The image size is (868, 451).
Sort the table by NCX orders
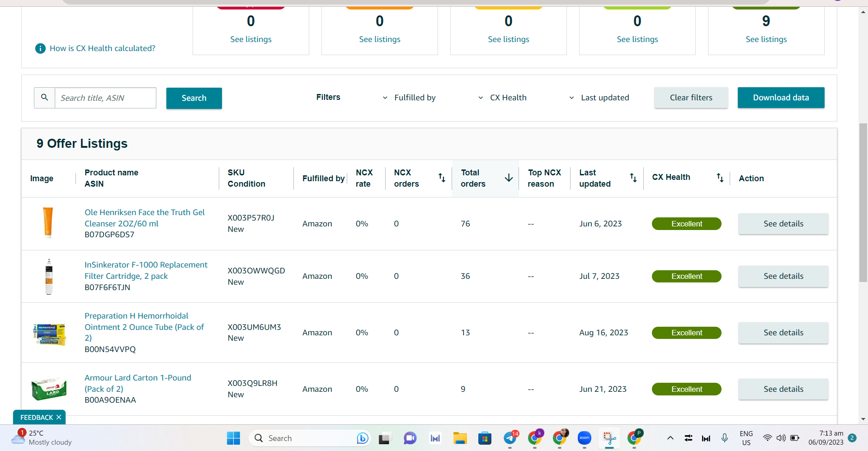point(442,178)
